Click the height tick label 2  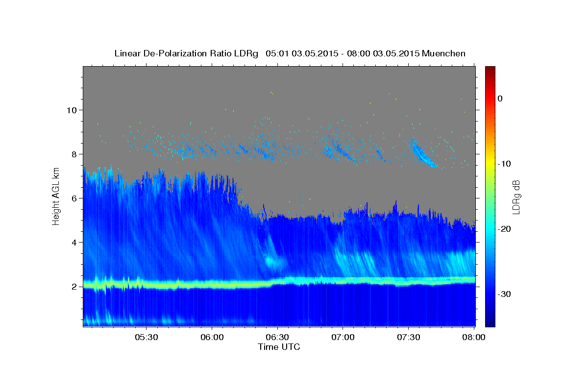pos(75,286)
